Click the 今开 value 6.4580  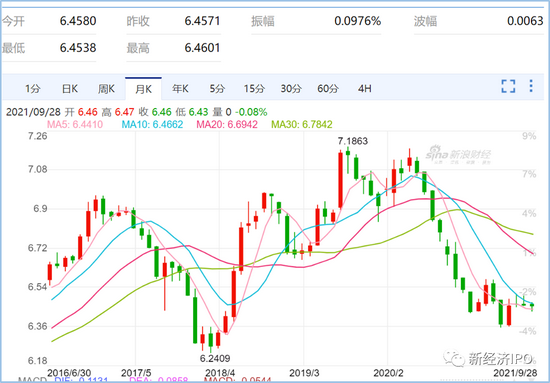(78, 21)
